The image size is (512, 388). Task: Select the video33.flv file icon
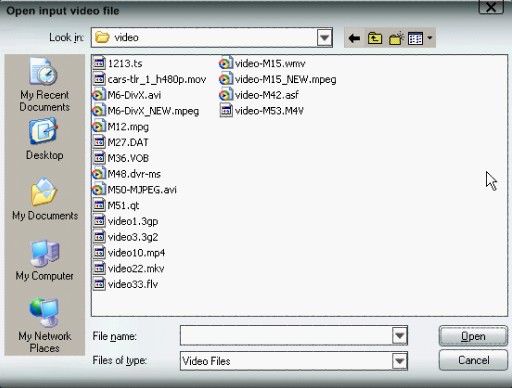click(99, 284)
